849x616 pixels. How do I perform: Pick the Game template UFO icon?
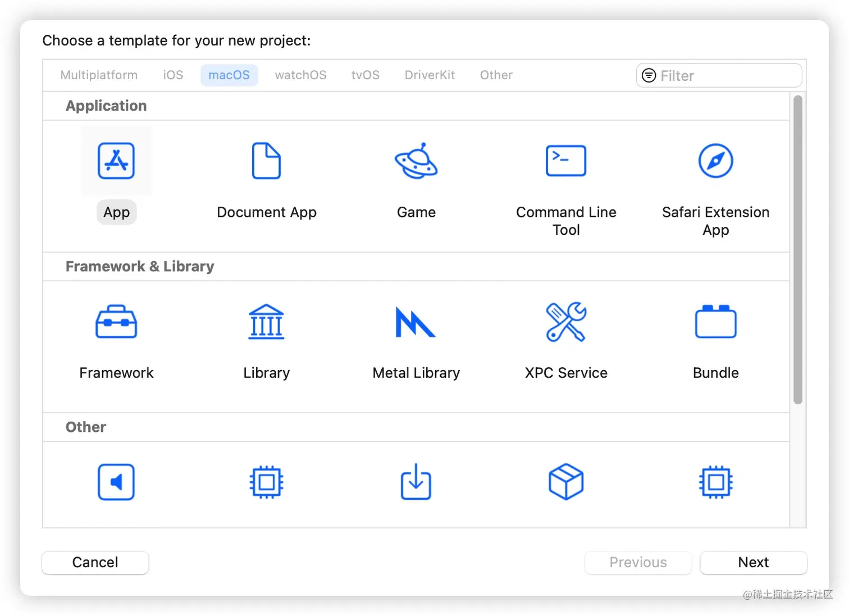416,161
